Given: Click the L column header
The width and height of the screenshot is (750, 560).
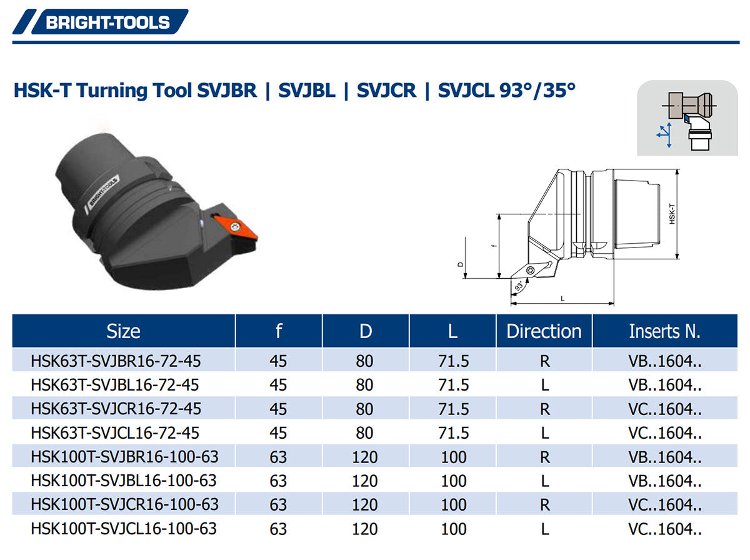Looking at the screenshot, I should coord(452,331).
